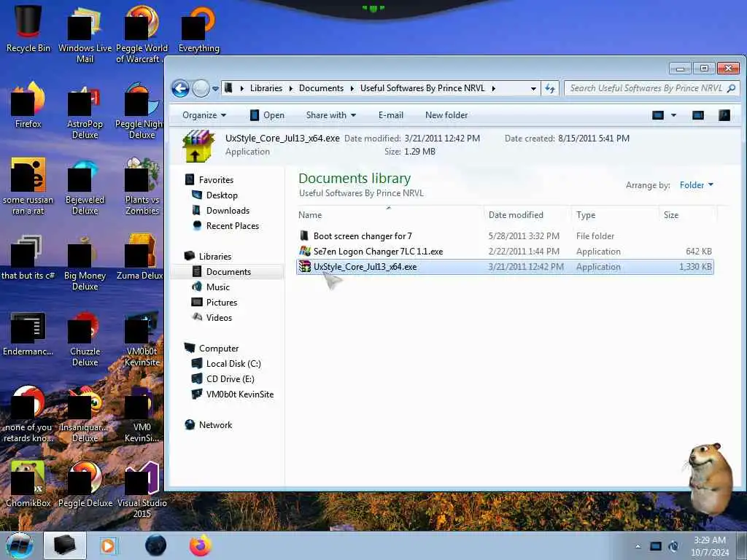Select 'Boot screen changer for 7' folder
747x560 pixels.
pyautogui.click(x=505, y=236)
